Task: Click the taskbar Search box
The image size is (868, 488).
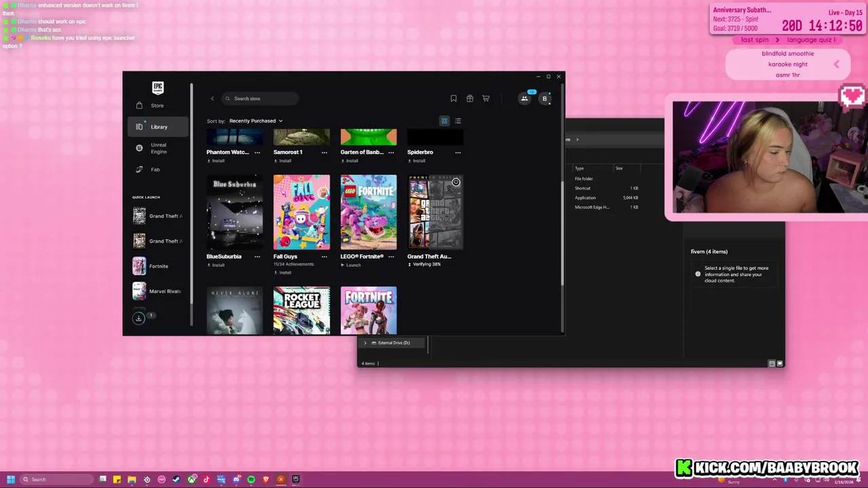Action: 56,479
